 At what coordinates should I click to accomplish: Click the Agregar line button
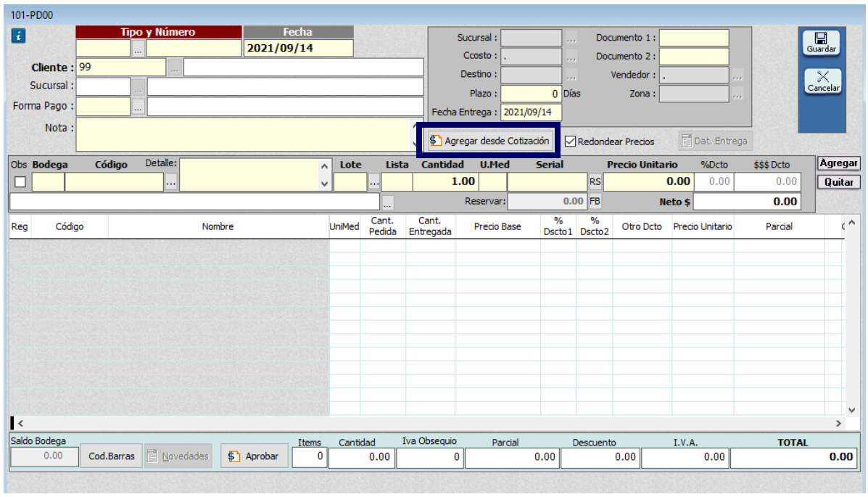coord(838,163)
